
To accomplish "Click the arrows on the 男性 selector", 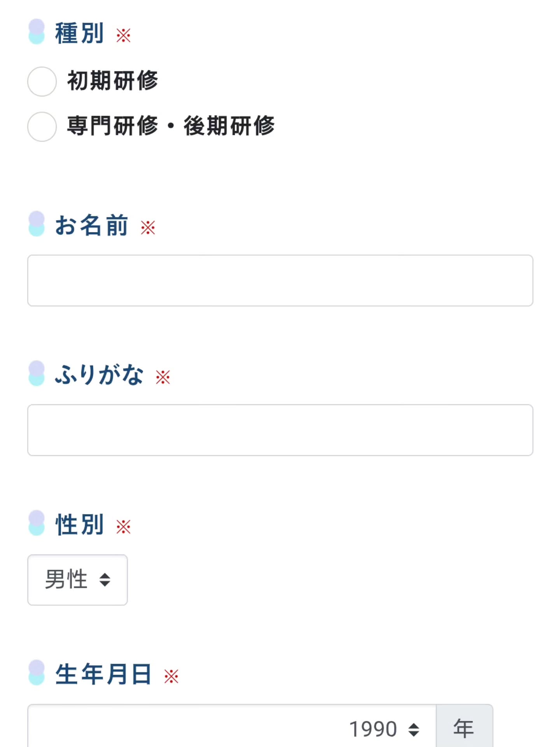I will [105, 580].
